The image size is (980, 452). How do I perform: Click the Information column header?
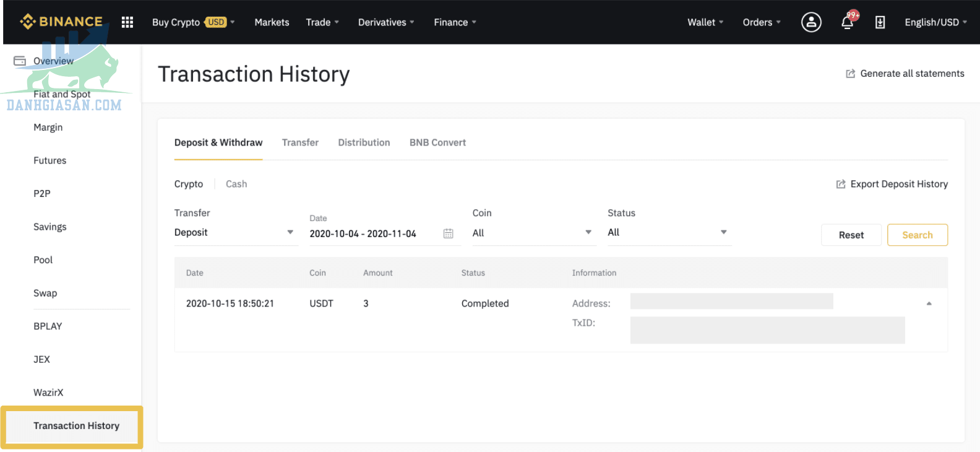coord(594,272)
